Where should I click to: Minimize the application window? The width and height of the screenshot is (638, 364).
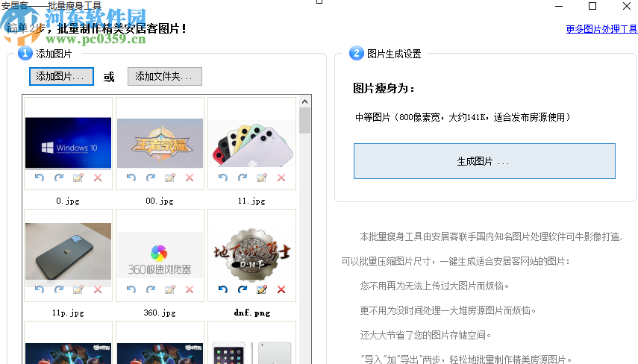coord(559,6)
